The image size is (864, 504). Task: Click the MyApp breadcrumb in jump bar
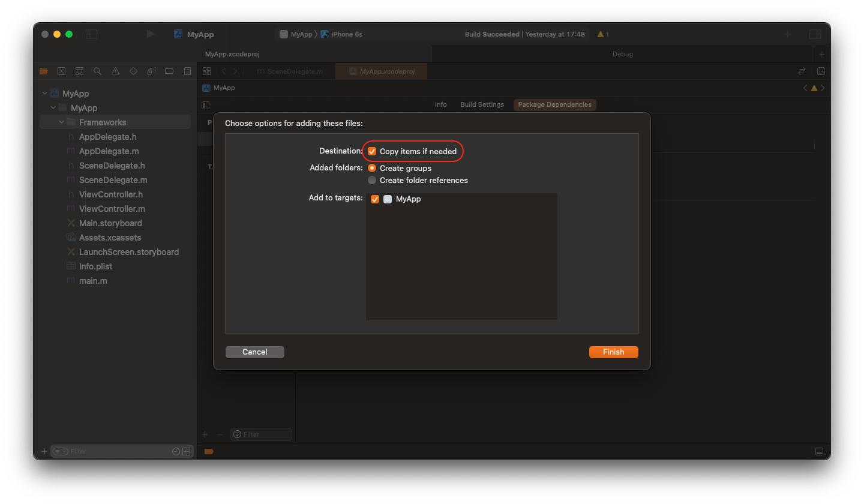(218, 88)
